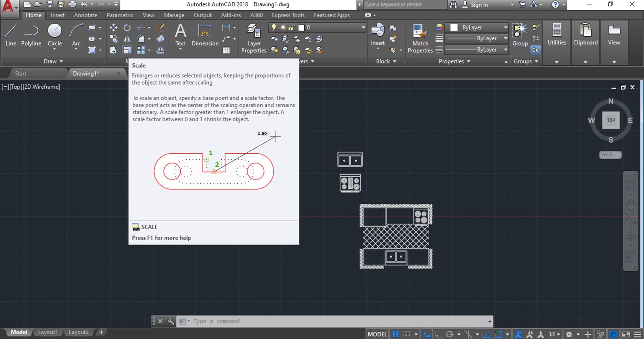This screenshot has height=339, width=644.
Task: Click the Rotate tool icon
Action: tap(127, 28)
